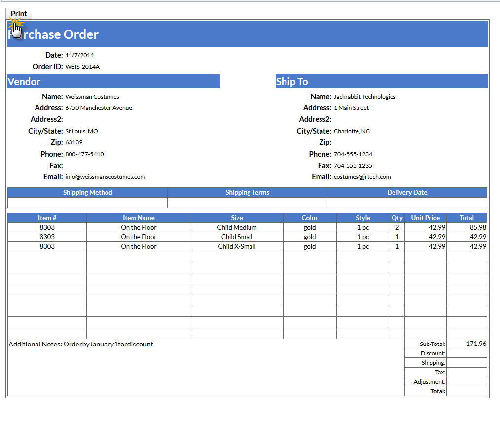Select ship-to phone 704-555-1234
Screen dimensions: 500x448
click(353, 154)
